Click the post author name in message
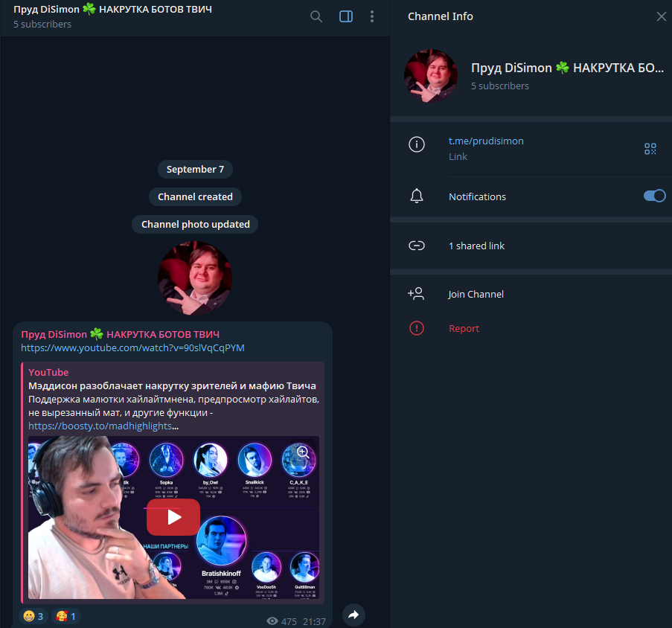The height and width of the screenshot is (628, 672). (120, 334)
